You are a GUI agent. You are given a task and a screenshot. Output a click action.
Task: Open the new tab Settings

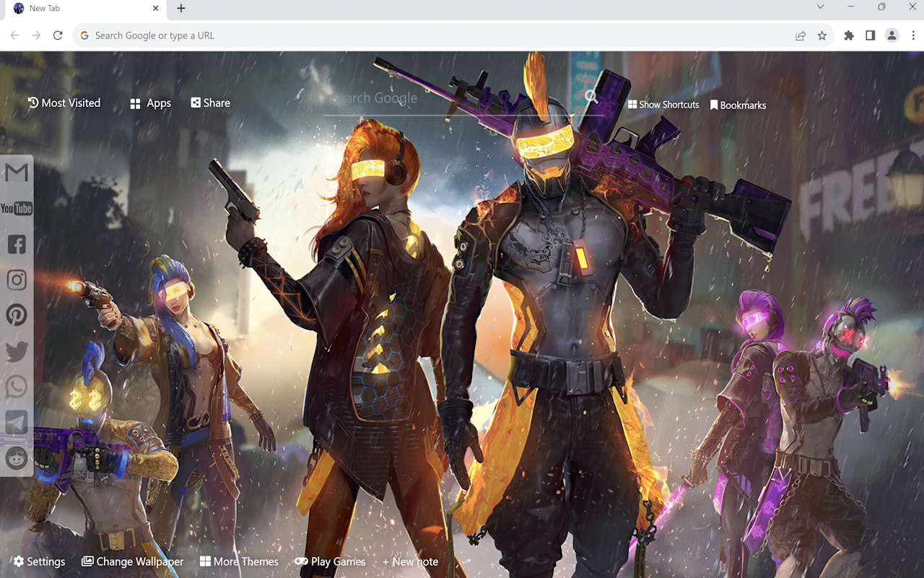(39, 561)
